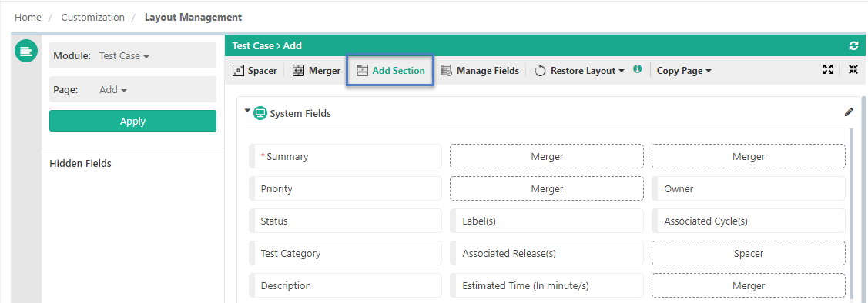Open the Restore Layout dropdown

[x=580, y=70]
